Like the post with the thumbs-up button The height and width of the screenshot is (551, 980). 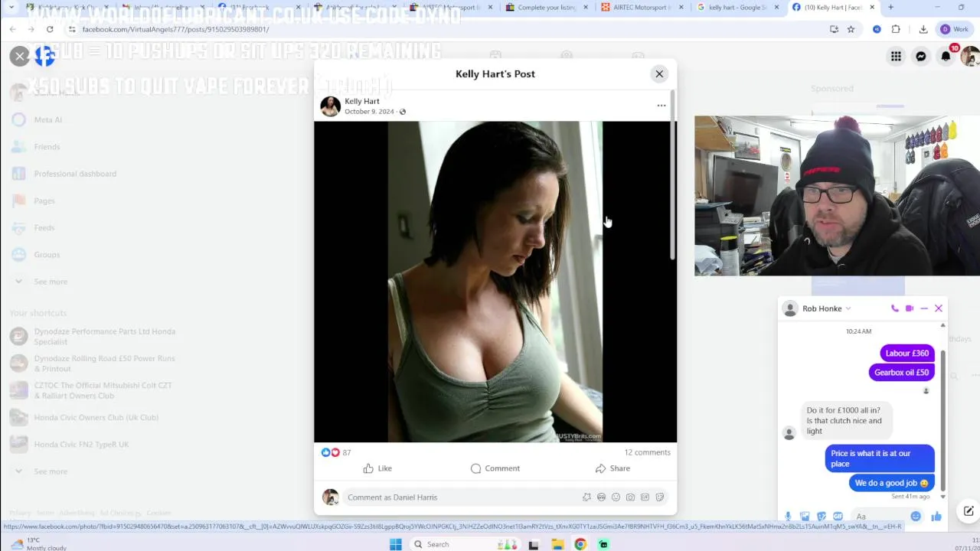[x=377, y=468]
